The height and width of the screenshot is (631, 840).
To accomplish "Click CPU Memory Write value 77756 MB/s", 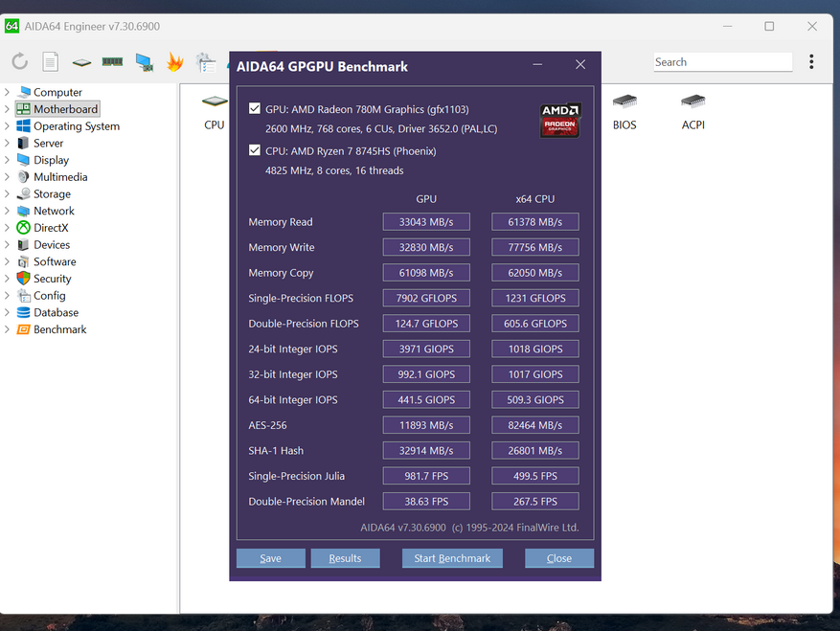I will (x=535, y=247).
